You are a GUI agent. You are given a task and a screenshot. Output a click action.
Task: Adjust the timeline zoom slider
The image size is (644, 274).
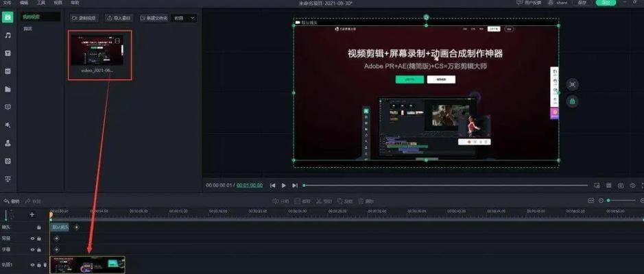[x=621, y=201]
